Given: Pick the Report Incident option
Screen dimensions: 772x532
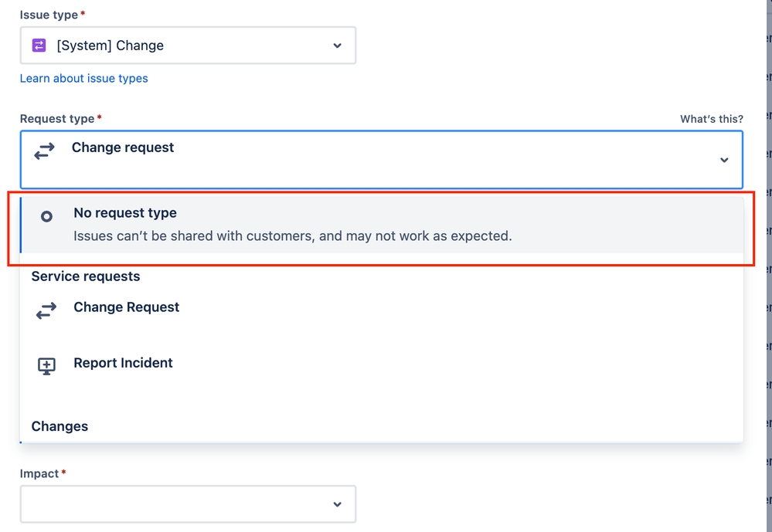Looking at the screenshot, I should coord(123,363).
